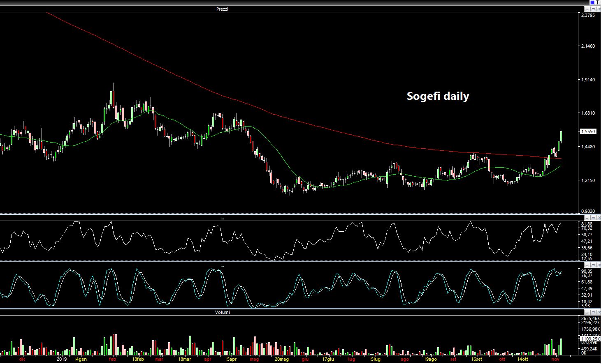This screenshot has height=364, width=601.
Task: Minimize the indicator panel scaled to 81,88
Action: [x=587, y=218]
